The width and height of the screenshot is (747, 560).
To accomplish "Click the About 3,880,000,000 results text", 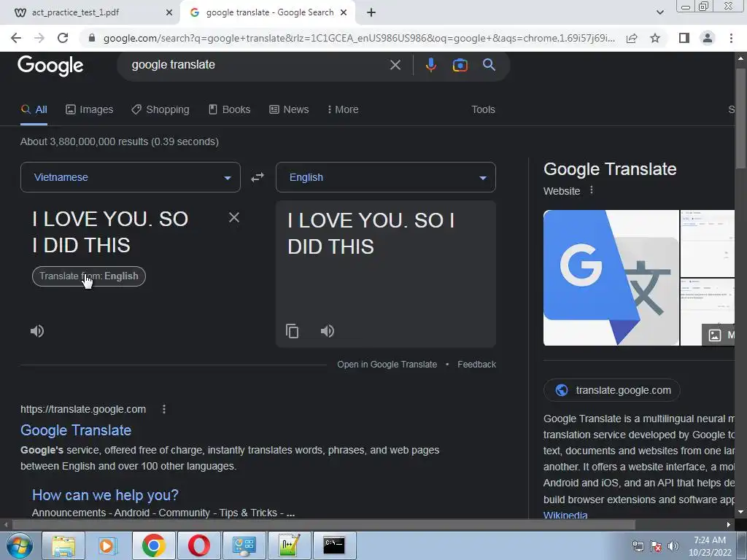I will [119, 141].
